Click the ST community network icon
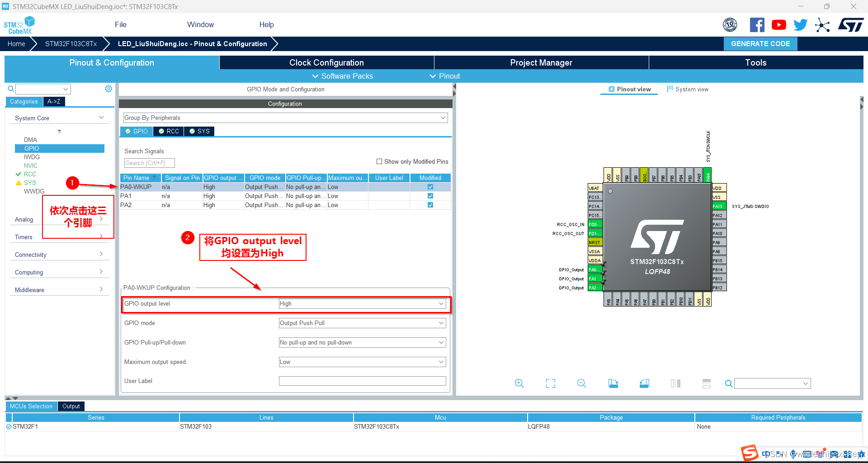This screenshot has height=463, width=868. pyautogui.click(x=822, y=25)
